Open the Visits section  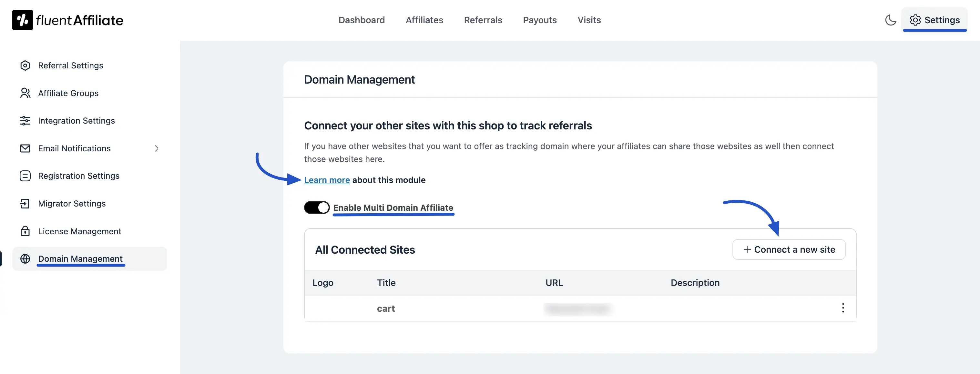(x=589, y=20)
